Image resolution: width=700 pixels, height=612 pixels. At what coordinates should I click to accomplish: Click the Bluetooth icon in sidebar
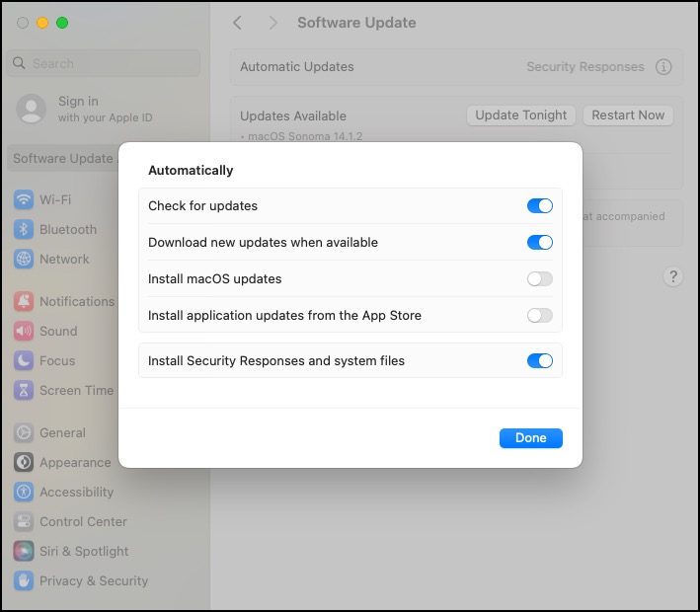coord(24,230)
